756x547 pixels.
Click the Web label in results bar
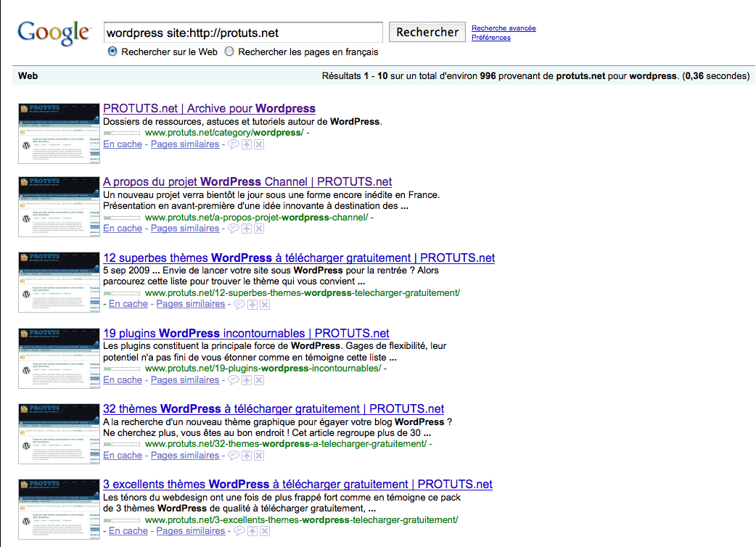point(28,75)
